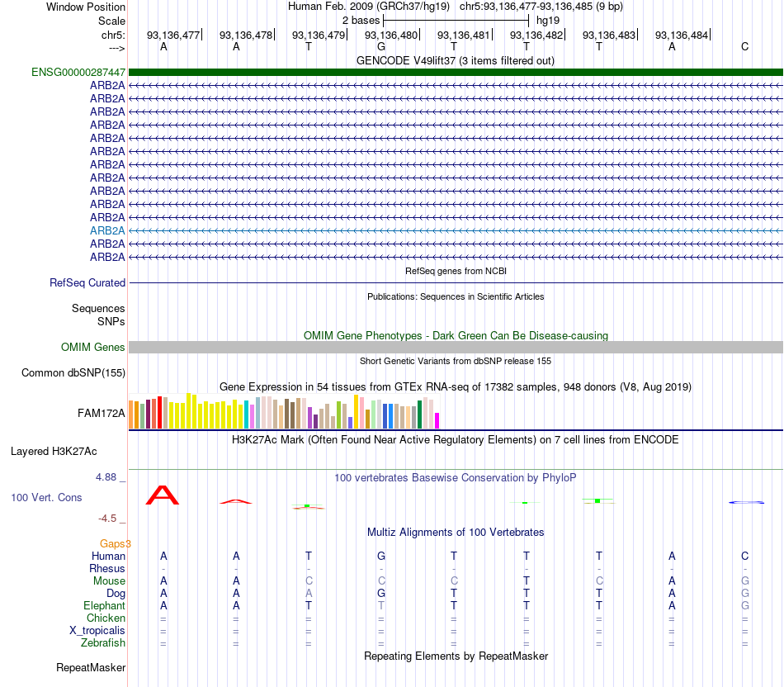The image size is (784, 687).
Task: Click 'Multiz Alignments of 100 Vertebrates' title
Action: tap(456, 532)
